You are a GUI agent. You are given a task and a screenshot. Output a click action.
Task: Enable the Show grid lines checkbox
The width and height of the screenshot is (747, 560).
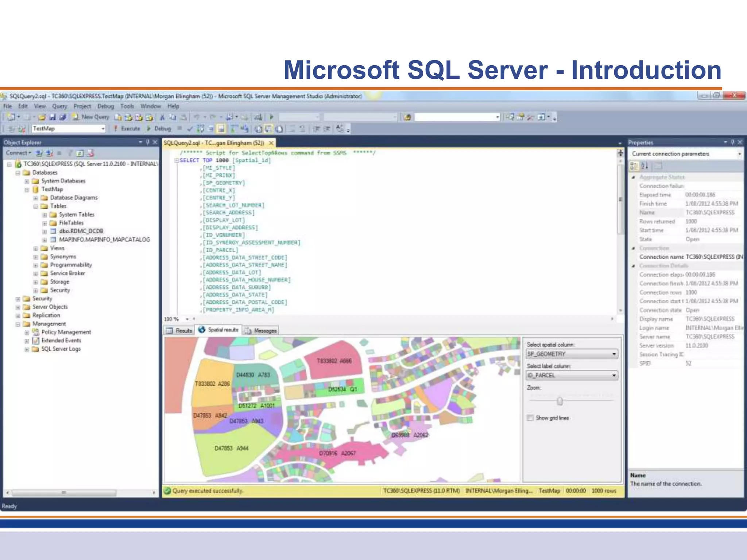(x=530, y=418)
